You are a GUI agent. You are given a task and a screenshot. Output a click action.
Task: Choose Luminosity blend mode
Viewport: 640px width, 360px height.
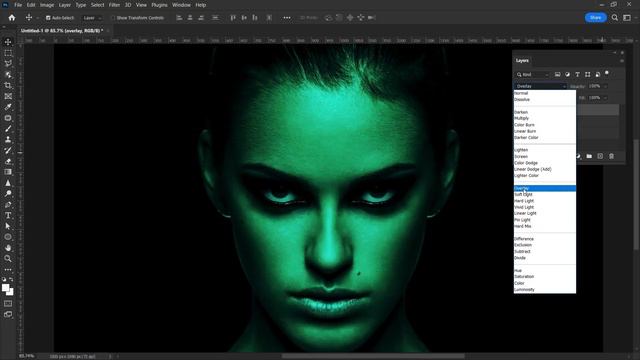[544, 289]
